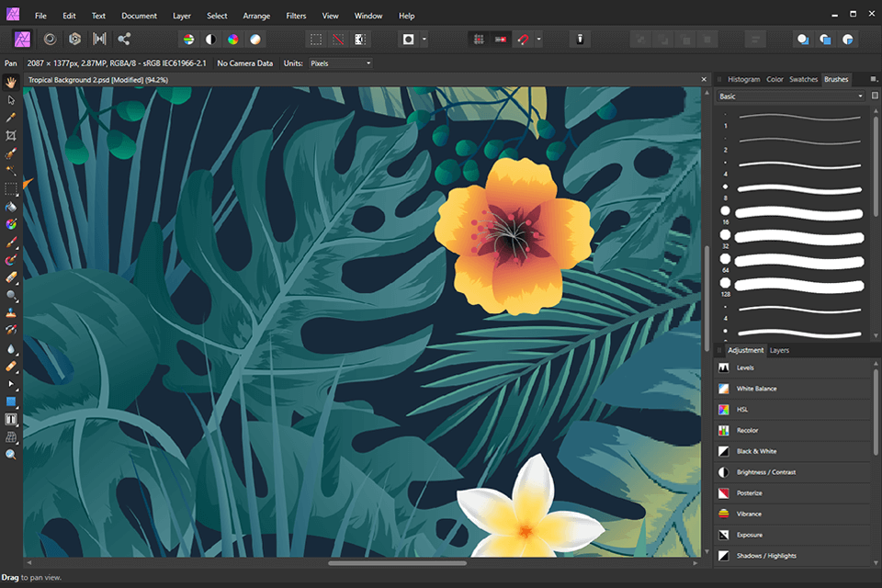Screen dimensions: 882x588
Task: Switch to the Liquify Persona
Action: coord(50,39)
